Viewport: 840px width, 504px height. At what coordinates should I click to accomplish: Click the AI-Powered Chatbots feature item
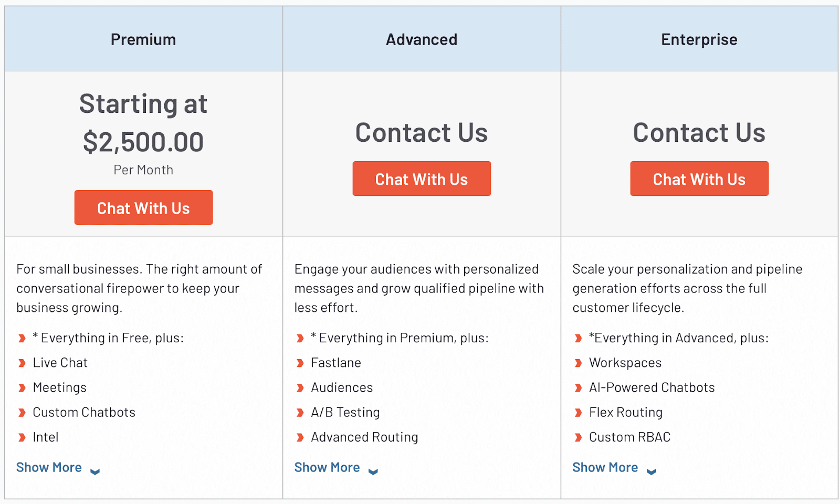coord(652,387)
